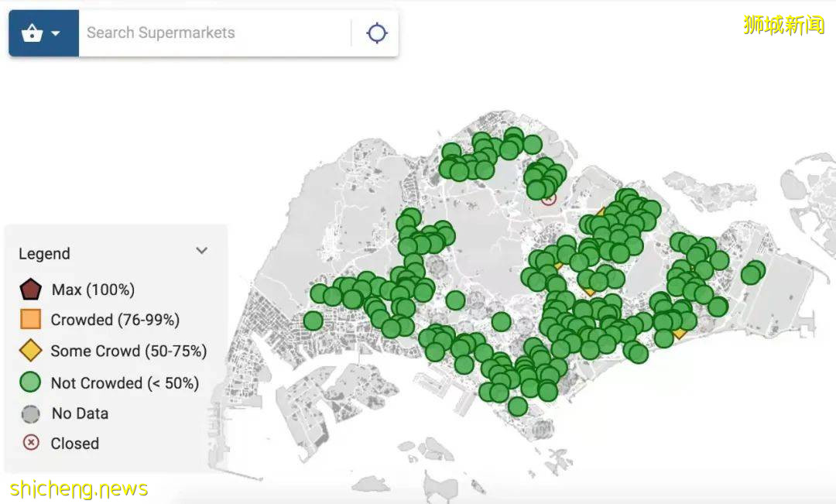Click the Legend heading text
836x504 pixels.
[x=44, y=254]
